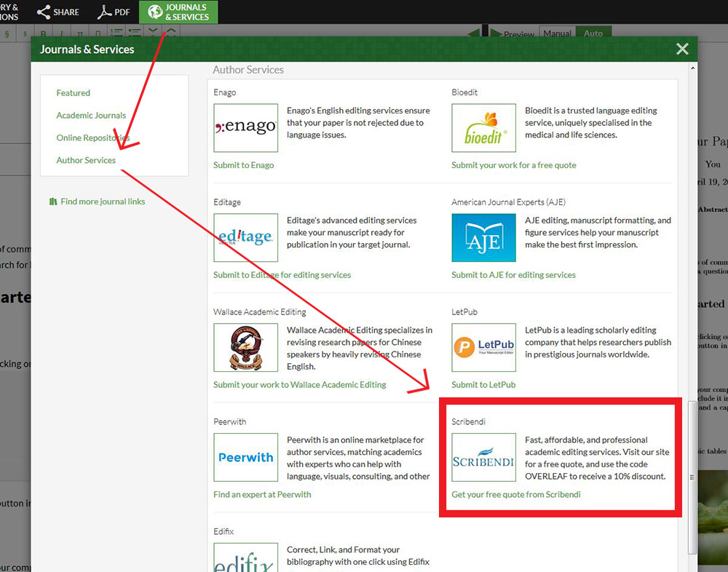The image size is (728, 572).
Task: Click the books icon beside Find more journal links
Action: coord(53,202)
